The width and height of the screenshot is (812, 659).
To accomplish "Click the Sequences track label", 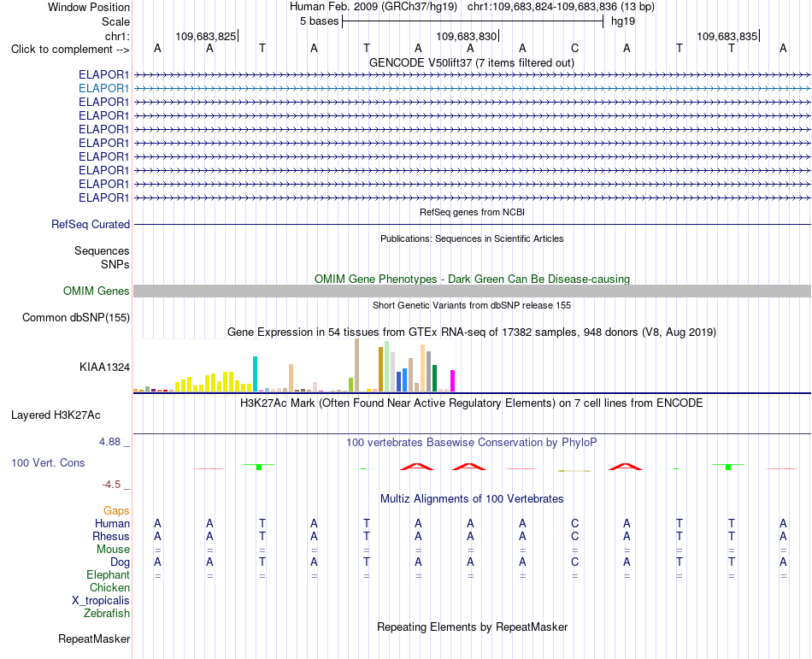I will point(102,250).
